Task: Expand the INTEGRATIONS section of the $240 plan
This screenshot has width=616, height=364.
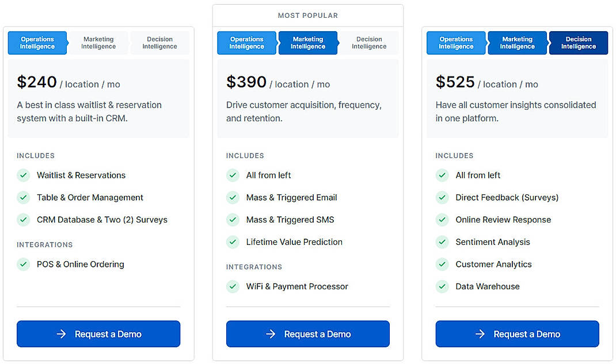Action: pyautogui.click(x=44, y=244)
